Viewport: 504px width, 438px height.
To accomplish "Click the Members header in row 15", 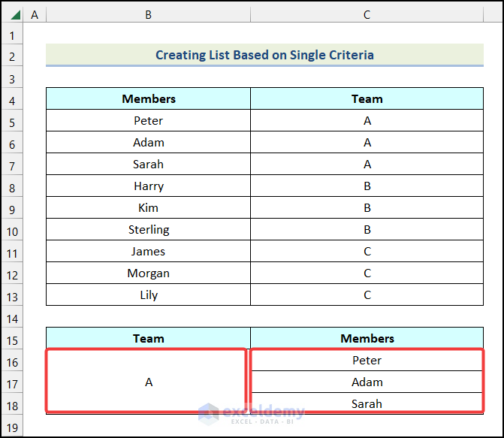I will pos(367,339).
